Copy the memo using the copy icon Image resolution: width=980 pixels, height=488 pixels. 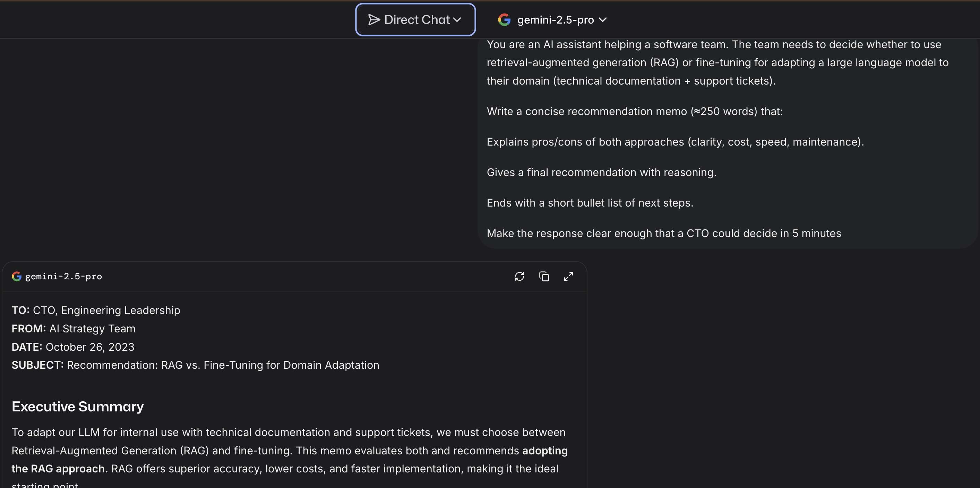pos(544,277)
